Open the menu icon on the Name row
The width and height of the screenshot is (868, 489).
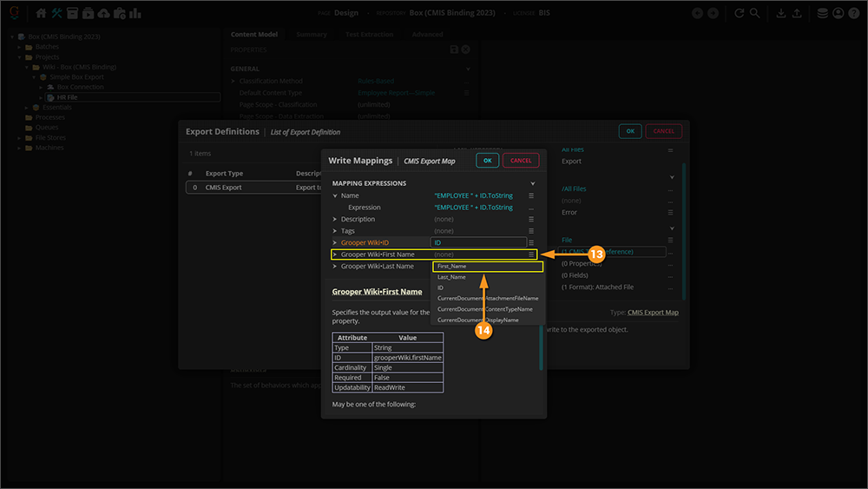(531, 196)
